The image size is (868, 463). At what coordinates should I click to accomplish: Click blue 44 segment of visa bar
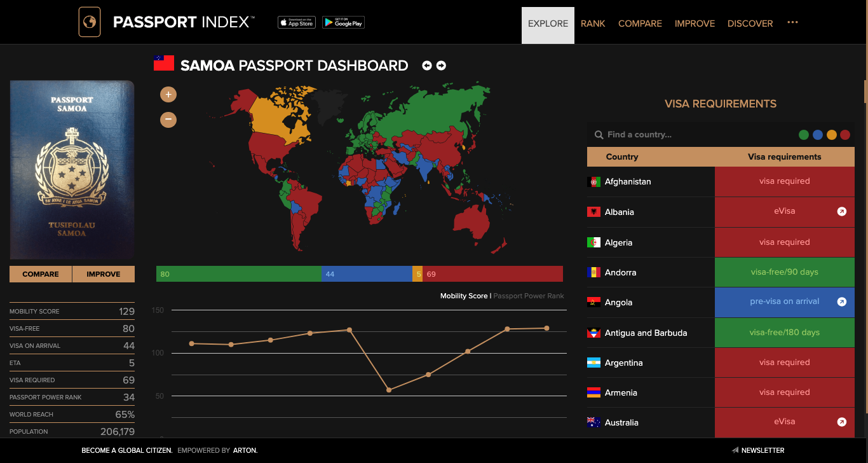click(x=367, y=274)
